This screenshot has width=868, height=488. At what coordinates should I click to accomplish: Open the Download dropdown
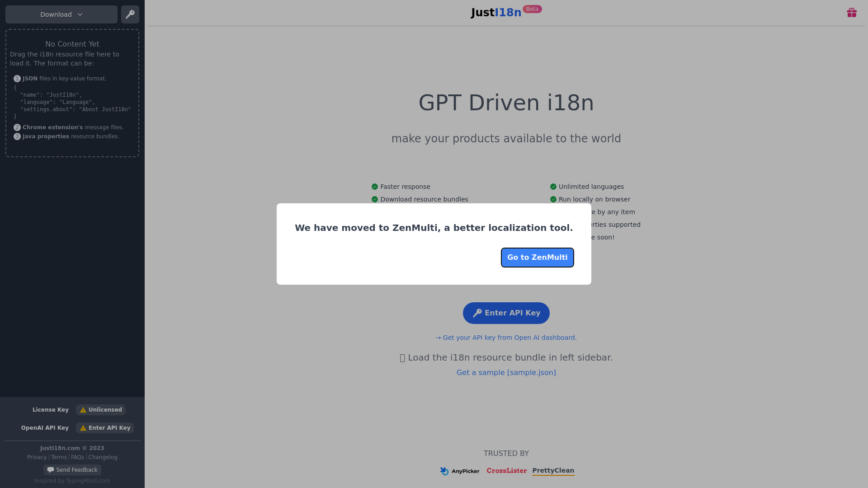click(x=61, y=14)
